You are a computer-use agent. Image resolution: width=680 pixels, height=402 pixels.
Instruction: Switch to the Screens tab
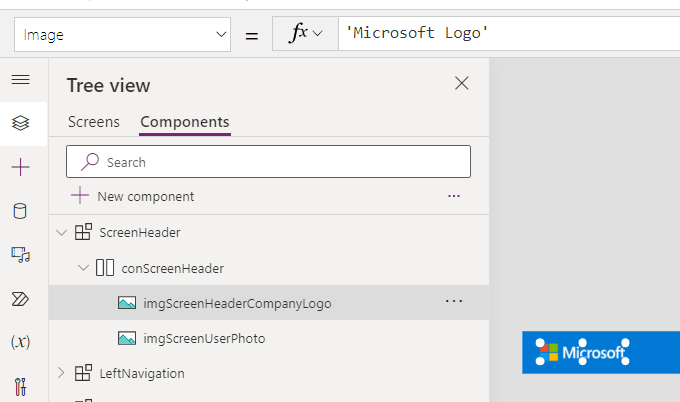pos(93,122)
